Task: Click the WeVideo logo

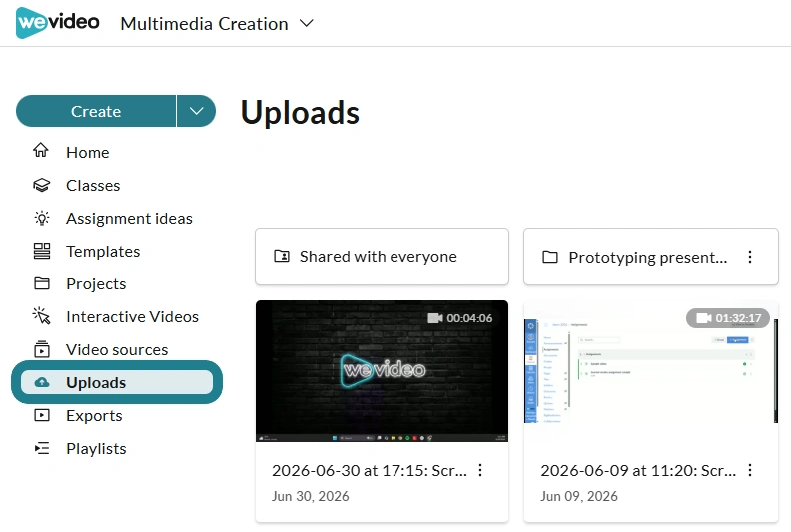Action: [58, 22]
